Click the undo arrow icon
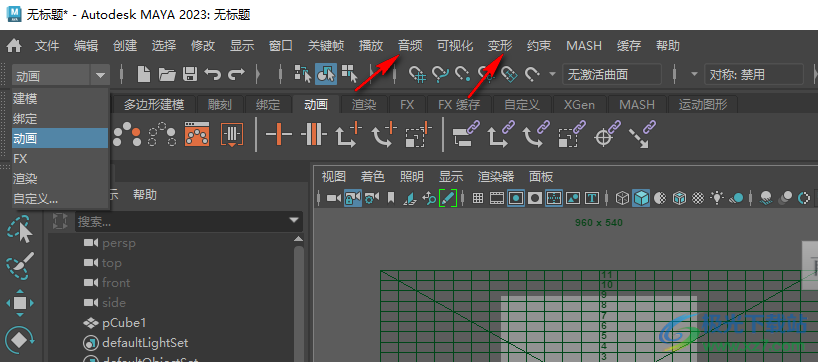The height and width of the screenshot is (362, 818). coord(212,74)
